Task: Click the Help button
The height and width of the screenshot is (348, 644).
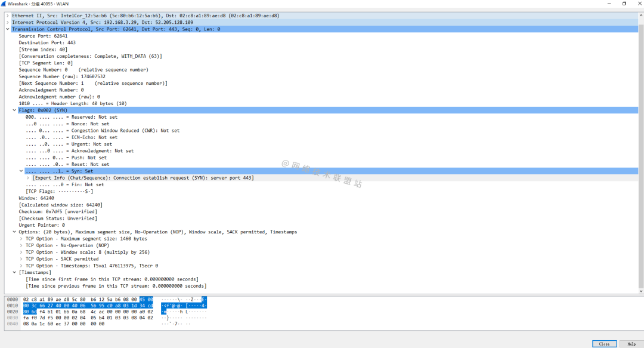Action: click(631, 344)
